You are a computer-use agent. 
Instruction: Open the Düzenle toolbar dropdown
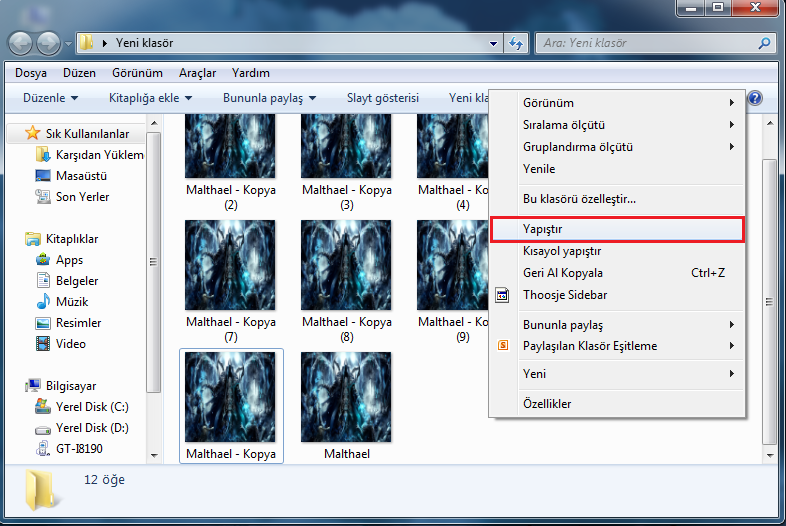pos(50,98)
